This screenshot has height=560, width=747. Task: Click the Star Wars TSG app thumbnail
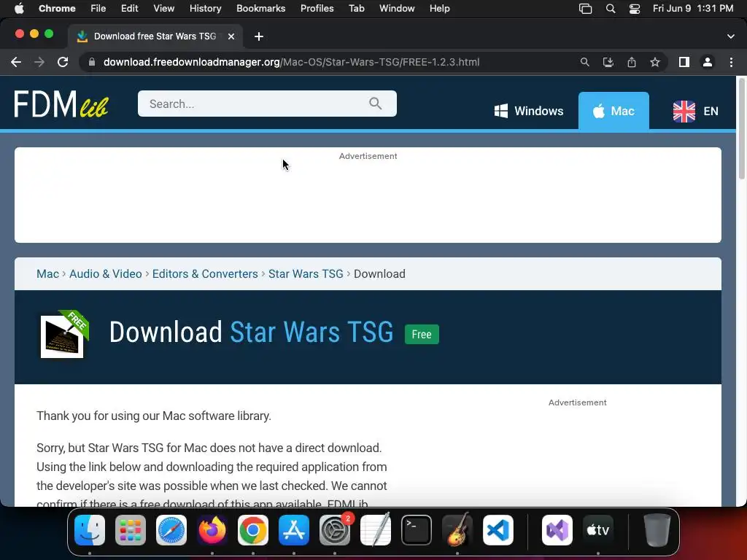point(64,334)
